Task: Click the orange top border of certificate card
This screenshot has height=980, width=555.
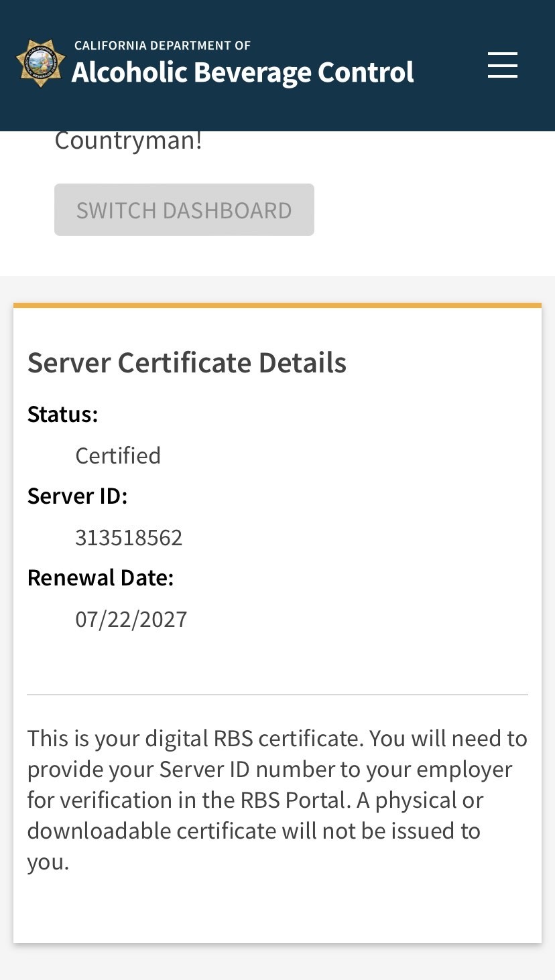Action: pyautogui.click(x=277, y=305)
